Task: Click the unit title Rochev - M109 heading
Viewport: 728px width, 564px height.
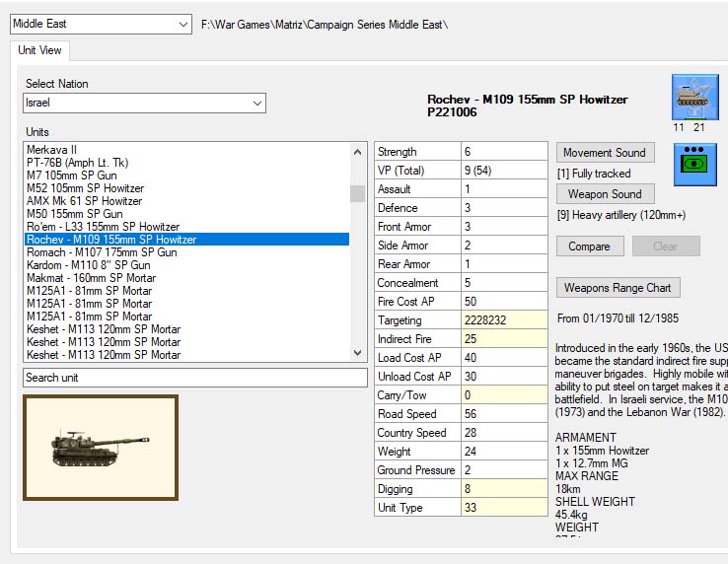Action: point(528,100)
